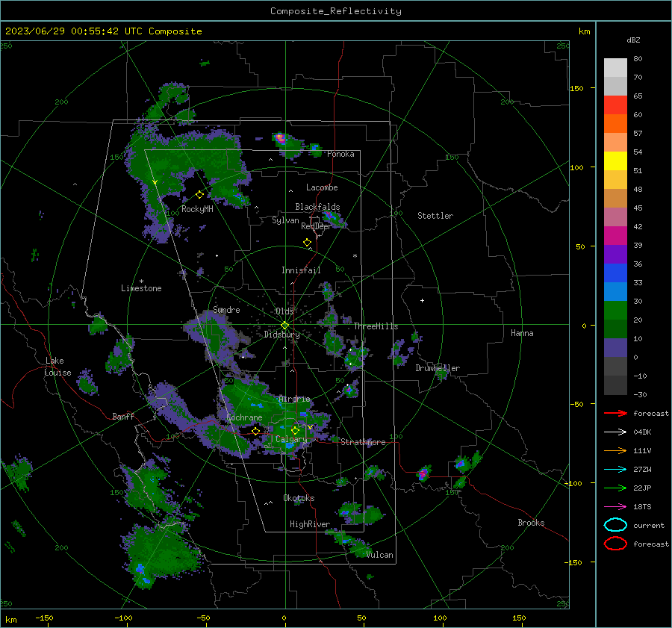Click the Sundre city label
Image resolution: width=672 pixels, height=628 pixels.
pyautogui.click(x=226, y=310)
